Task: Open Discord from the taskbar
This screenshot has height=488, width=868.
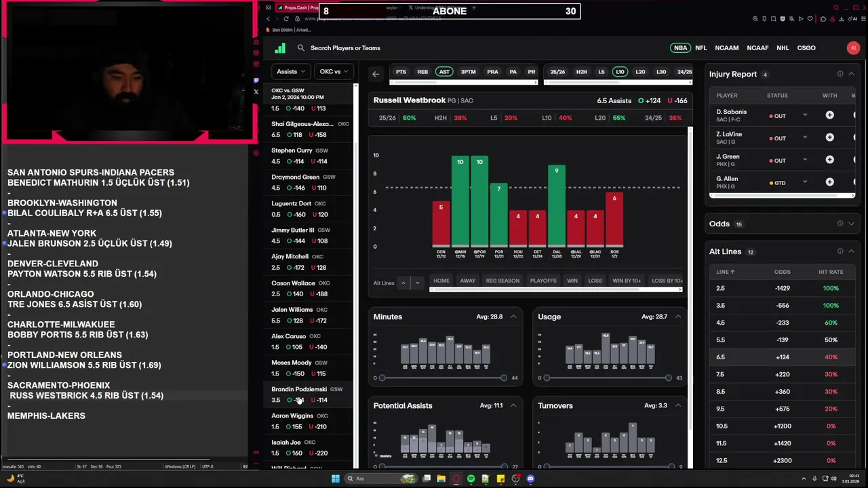Action: pyautogui.click(x=530, y=479)
